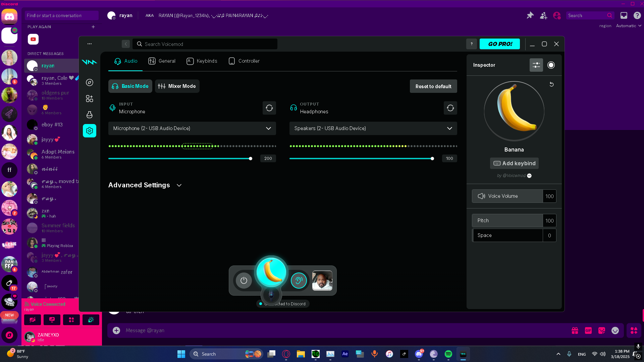Click the Voice Volume slider
Screen dimensions: 644x362
point(507,196)
